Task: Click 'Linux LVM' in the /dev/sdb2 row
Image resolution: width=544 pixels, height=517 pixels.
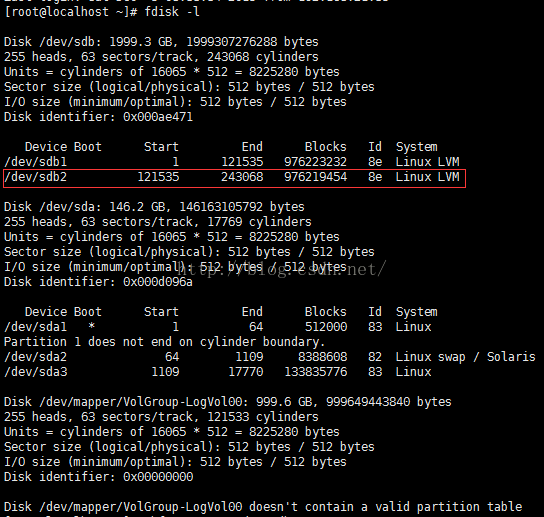Action: click(x=427, y=177)
